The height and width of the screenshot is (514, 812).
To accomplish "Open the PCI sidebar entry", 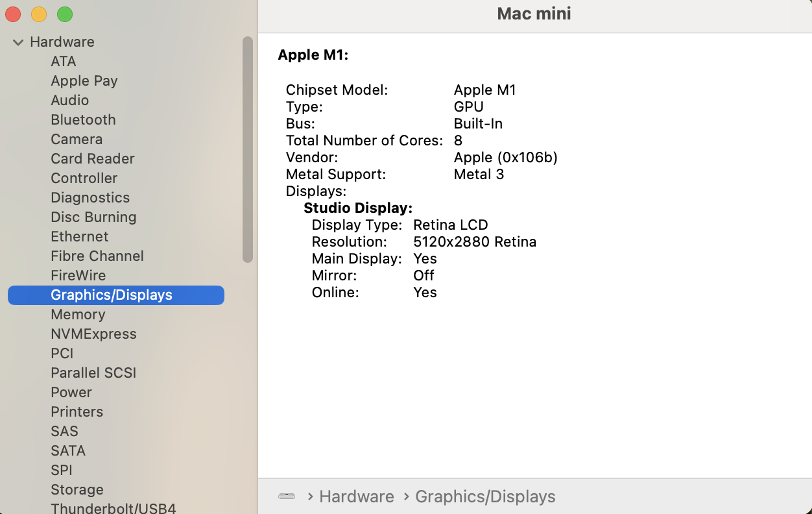I will (62, 353).
